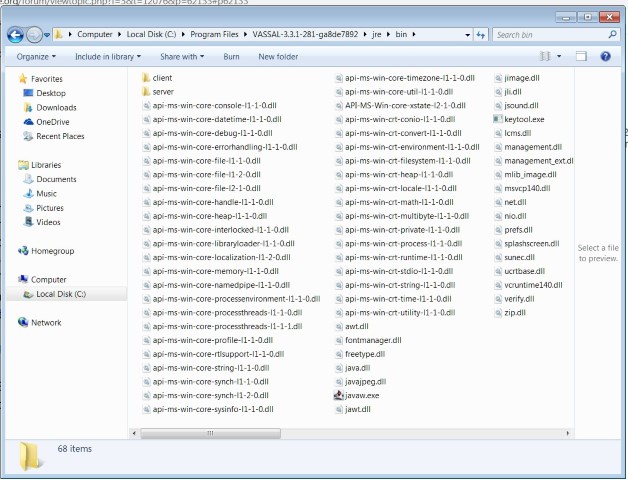Screen dimensions: 628x480
Task: Open the view options dropdown arrow
Action: [559, 56]
